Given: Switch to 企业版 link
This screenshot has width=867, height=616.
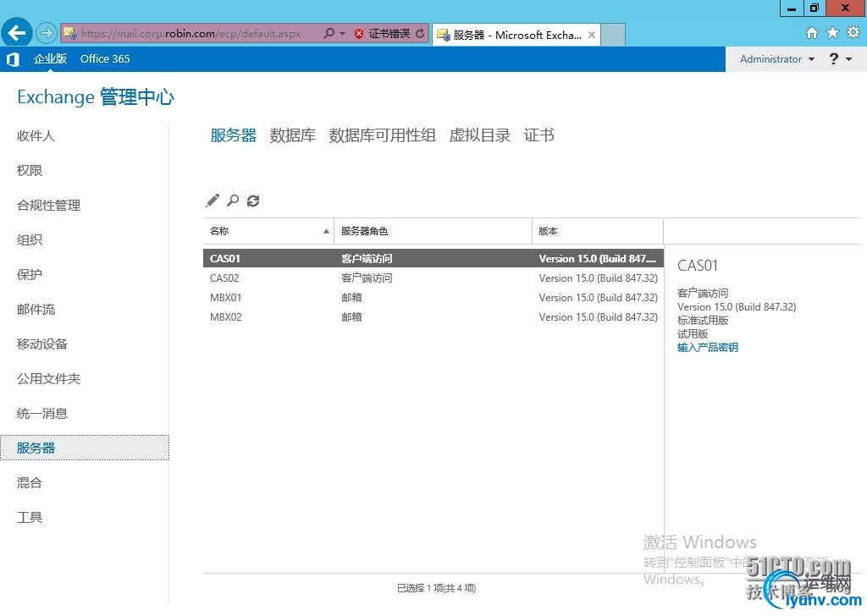Looking at the screenshot, I should [x=50, y=58].
